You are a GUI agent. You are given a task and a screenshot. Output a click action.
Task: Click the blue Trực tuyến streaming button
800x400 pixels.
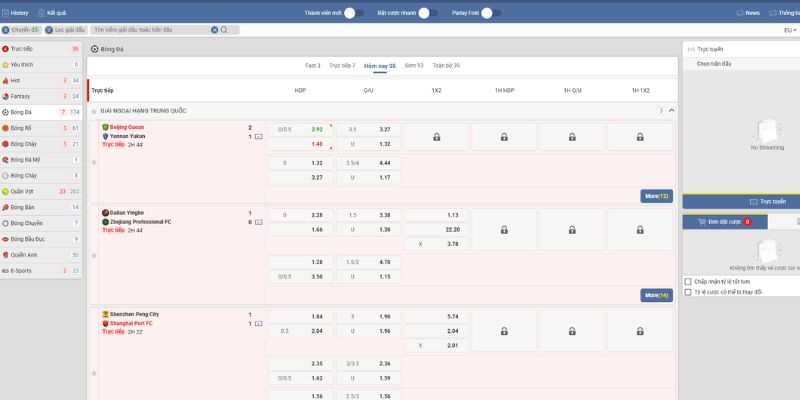pos(740,201)
